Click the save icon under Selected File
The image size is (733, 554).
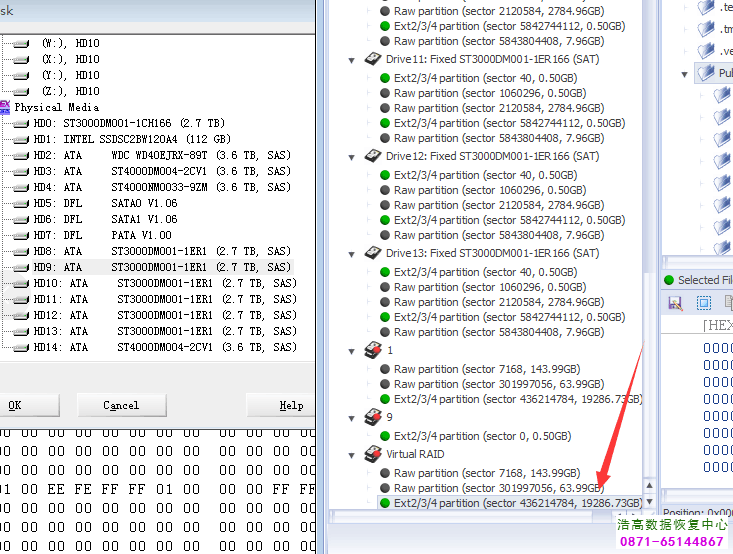coord(675,302)
